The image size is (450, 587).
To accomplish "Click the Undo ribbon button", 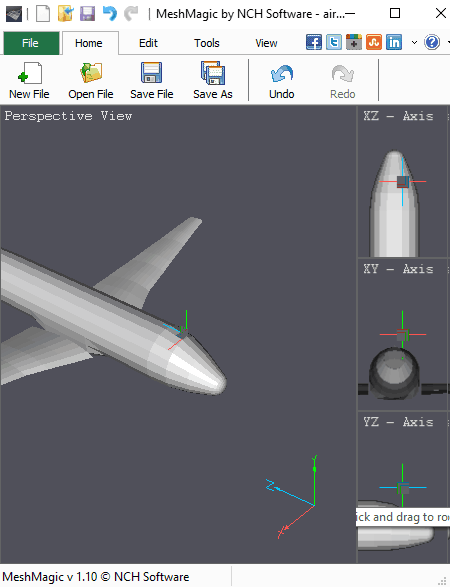I will 282,80.
